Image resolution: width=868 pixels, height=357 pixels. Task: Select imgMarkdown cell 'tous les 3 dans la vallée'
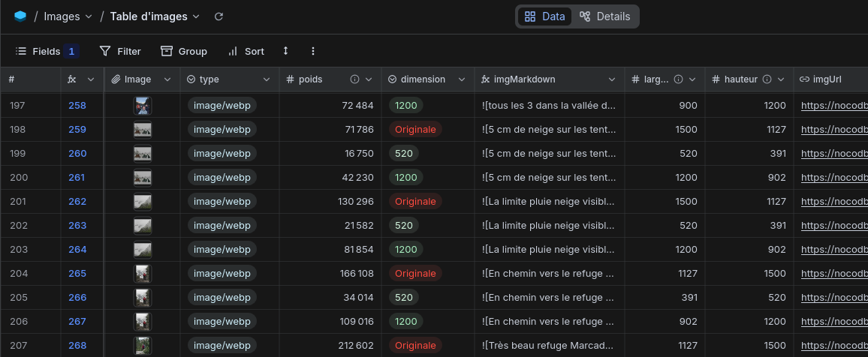click(x=549, y=106)
